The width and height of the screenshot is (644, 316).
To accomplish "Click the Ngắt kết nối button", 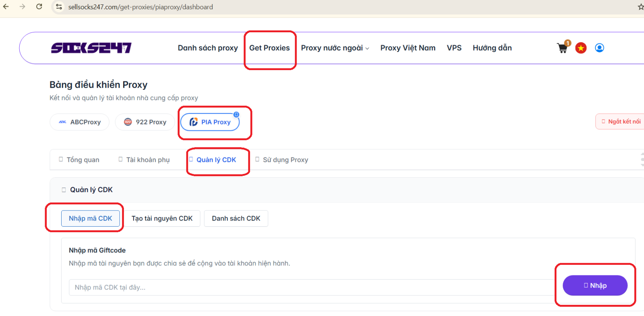I will (622, 122).
